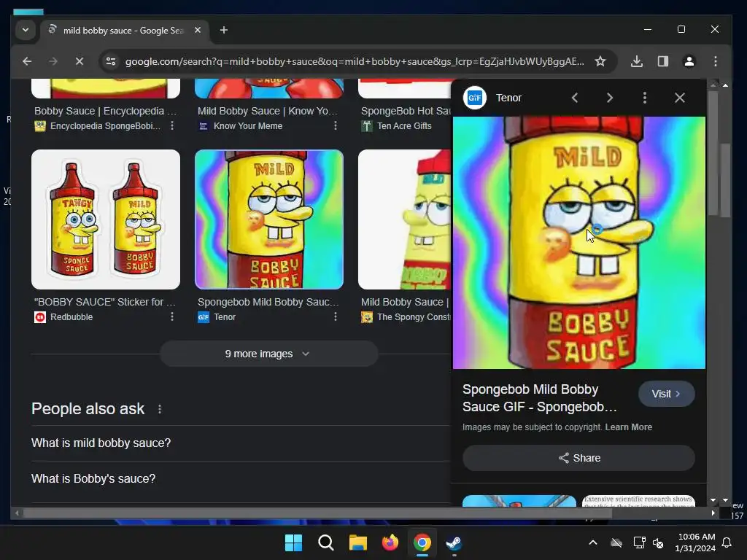Click the large Mild Bobby Sauce preview image
Screen dimensions: 747x560
coord(578,242)
